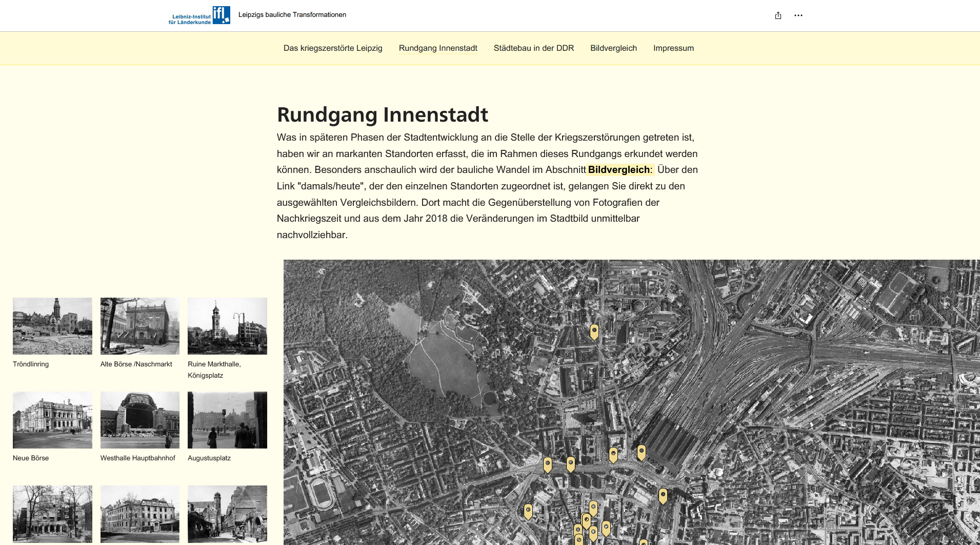Open the Tröndlinring photo thumbnail
Screen dimensions: 980x545
tap(52, 326)
